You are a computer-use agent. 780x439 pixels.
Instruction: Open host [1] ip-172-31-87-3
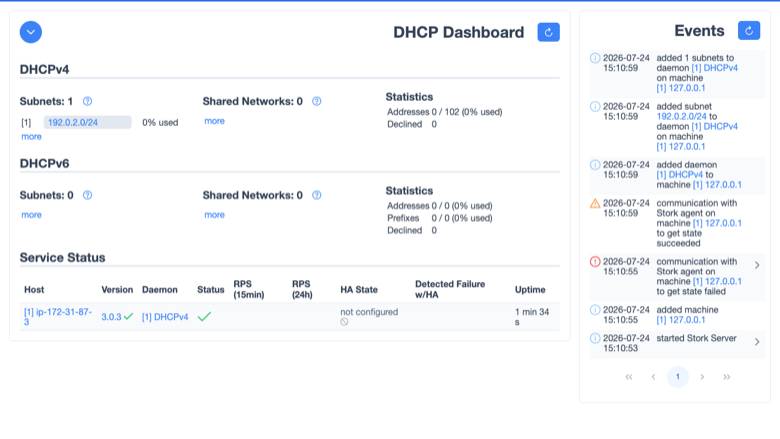click(x=58, y=317)
